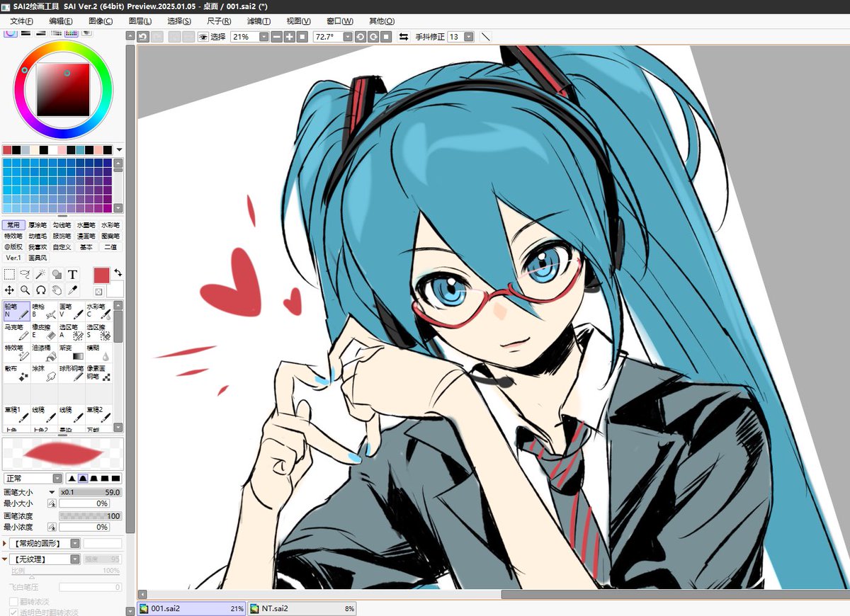The image size is (850, 616).
Task: Toggle the transparent color swatch
Action: 98,291
